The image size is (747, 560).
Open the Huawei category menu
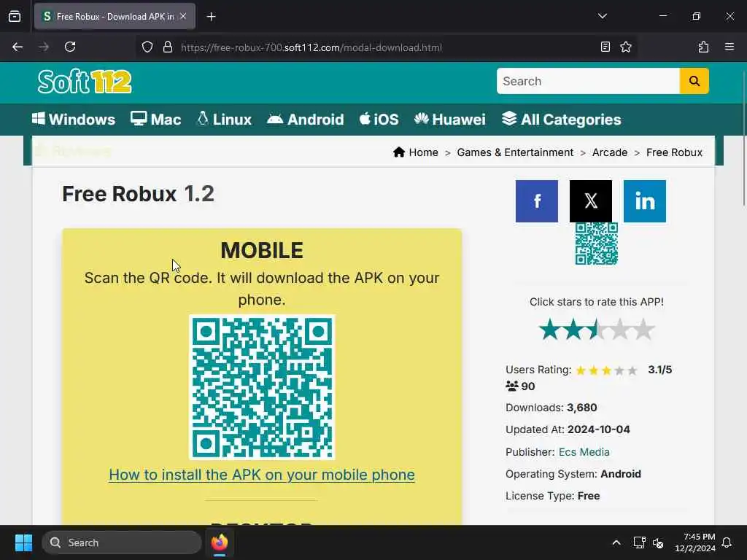(x=449, y=119)
